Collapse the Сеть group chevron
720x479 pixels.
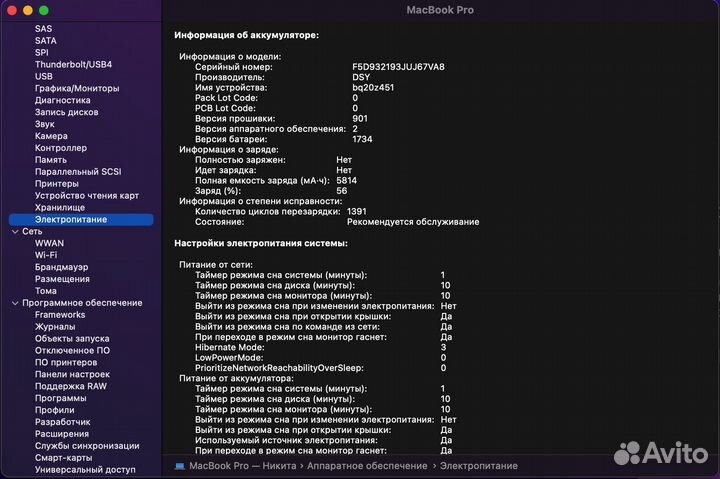click(15, 231)
